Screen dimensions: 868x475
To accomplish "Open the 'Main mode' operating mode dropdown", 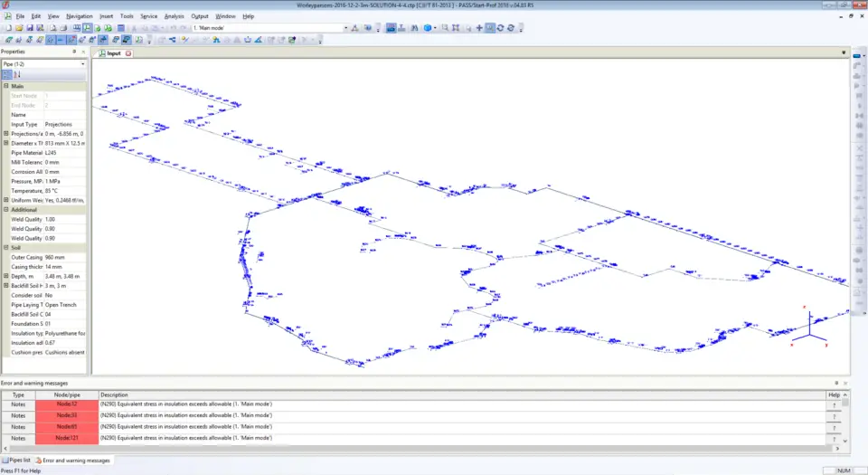I will (345, 28).
